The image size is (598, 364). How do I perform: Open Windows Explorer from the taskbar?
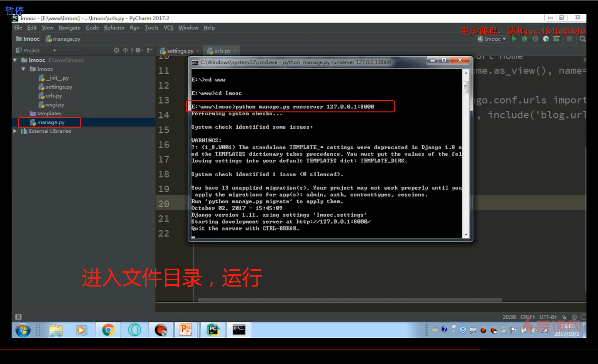(x=56, y=330)
